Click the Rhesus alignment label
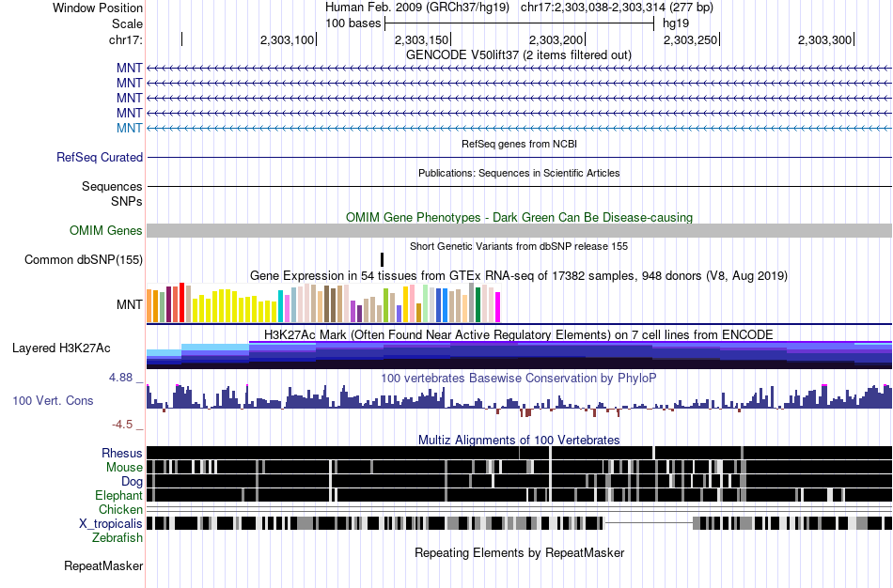This screenshot has width=893, height=588. pyautogui.click(x=122, y=453)
